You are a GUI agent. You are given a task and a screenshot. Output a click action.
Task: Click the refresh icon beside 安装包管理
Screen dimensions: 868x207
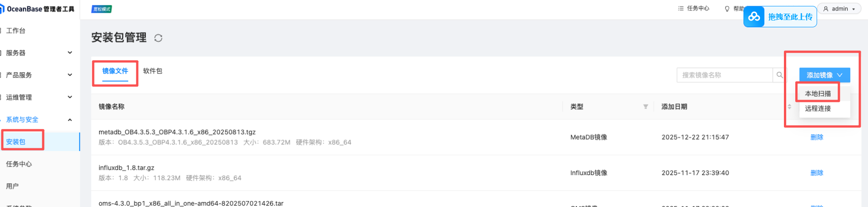[158, 38]
